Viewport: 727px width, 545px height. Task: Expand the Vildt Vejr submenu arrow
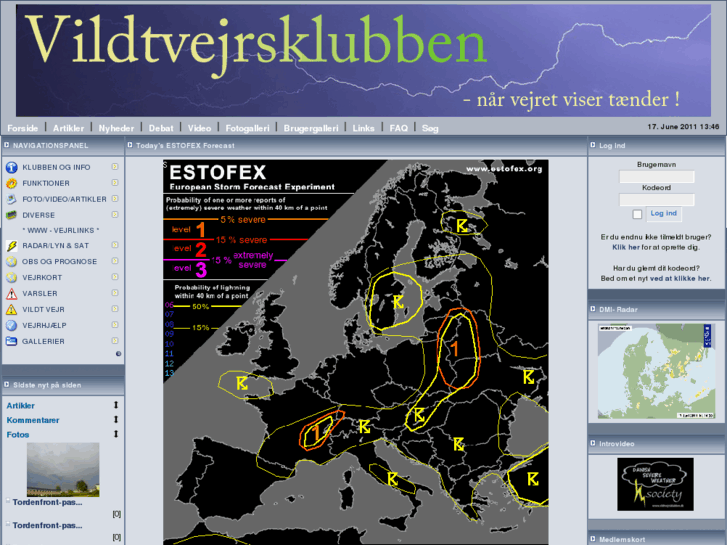(x=115, y=309)
